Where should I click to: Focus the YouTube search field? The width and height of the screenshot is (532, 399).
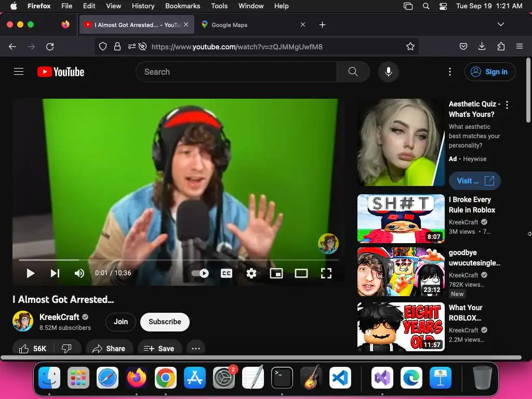[236, 72]
